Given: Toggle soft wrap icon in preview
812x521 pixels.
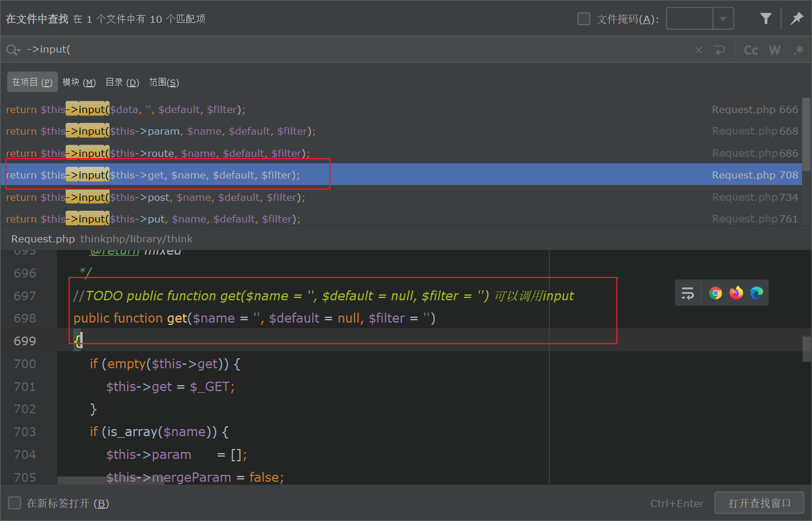Looking at the screenshot, I should pyautogui.click(x=688, y=293).
